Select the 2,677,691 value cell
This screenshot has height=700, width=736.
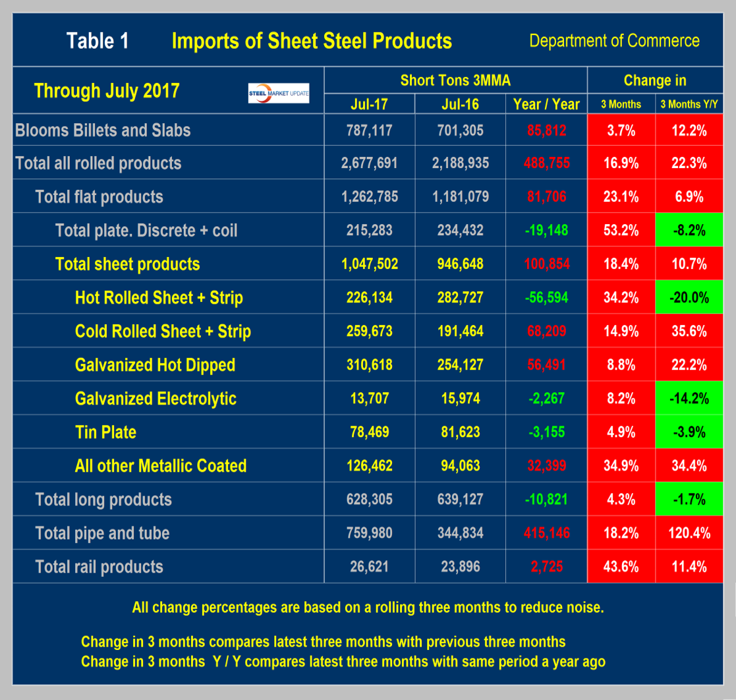pyautogui.click(x=369, y=163)
